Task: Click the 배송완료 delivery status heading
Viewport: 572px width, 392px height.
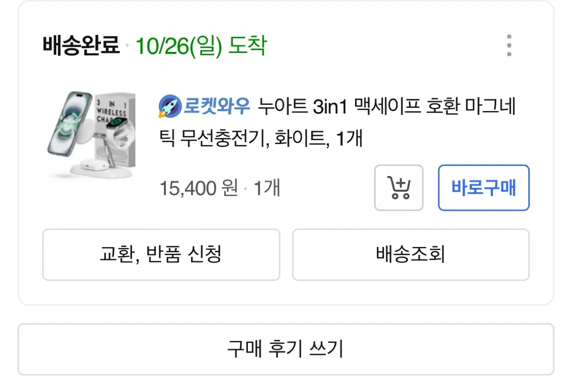Action: (x=81, y=46)
